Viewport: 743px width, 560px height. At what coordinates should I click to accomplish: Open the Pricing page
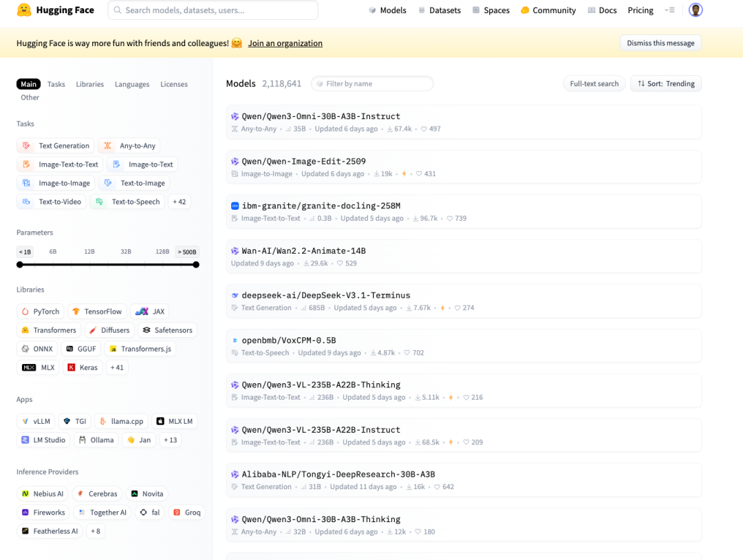click(x=640, y=10)
